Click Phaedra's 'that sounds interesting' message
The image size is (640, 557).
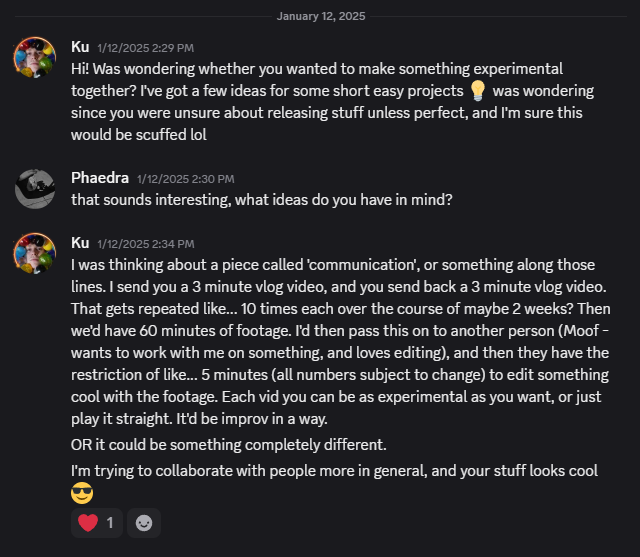[262, 199]
